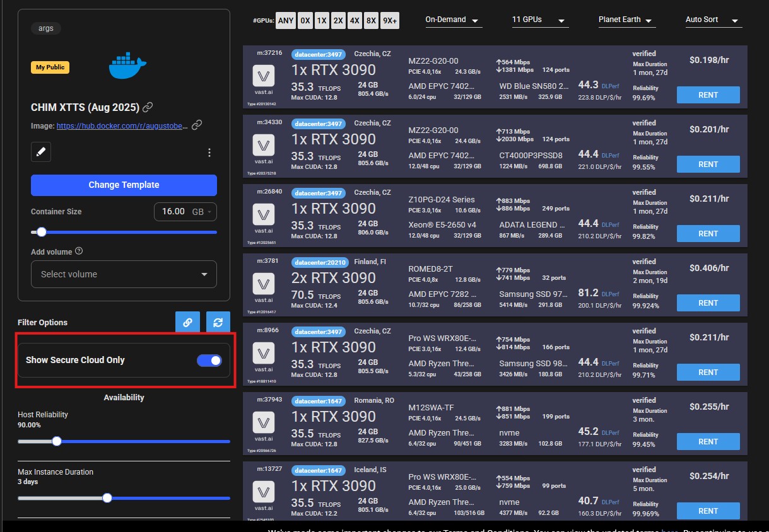Adjust the Max Instance Duration slider handle
769x532 pixels.
point(107,498)
